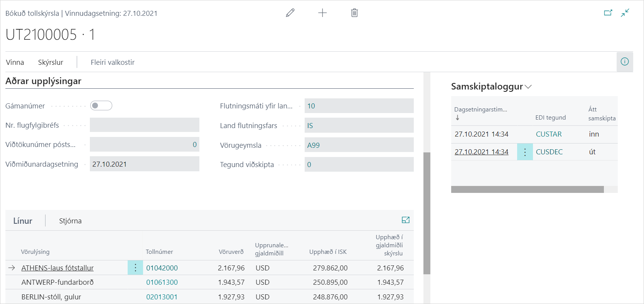Toggle the Gámanúmer switch
This screenshot has width=644, height=304.
coord(101,106)
